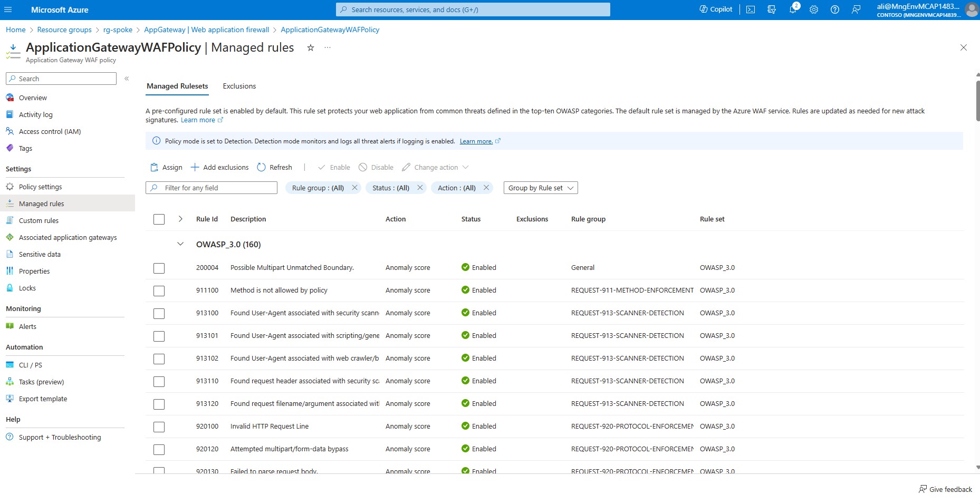Open the Status : (All) filter

pyautogui.click(x=391, y=188)
